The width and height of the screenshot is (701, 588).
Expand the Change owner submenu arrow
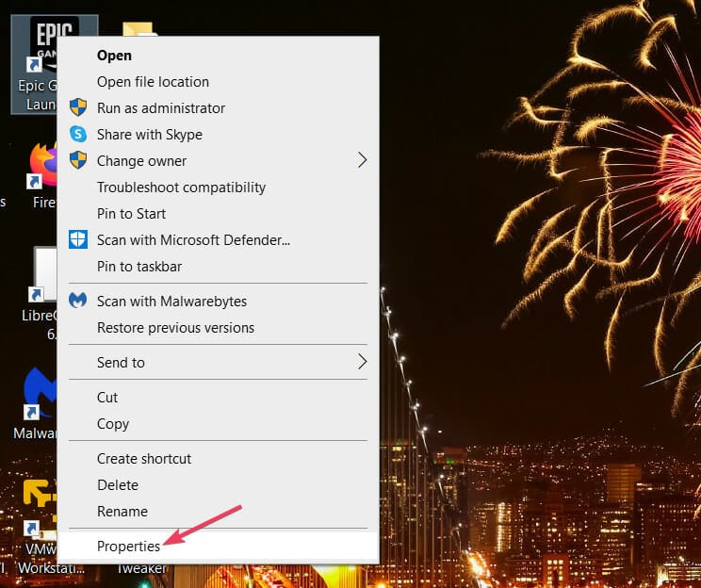click(362, 160)
